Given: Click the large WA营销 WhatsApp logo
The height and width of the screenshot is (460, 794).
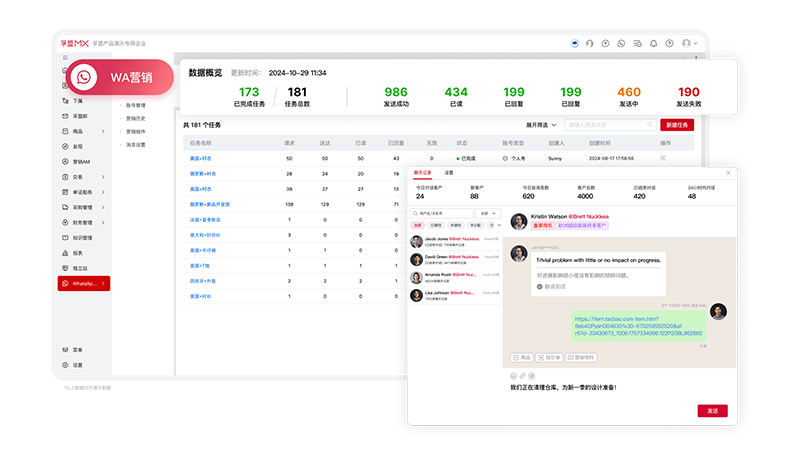Looking at the screenshot, I should click(x=87, y=76).
